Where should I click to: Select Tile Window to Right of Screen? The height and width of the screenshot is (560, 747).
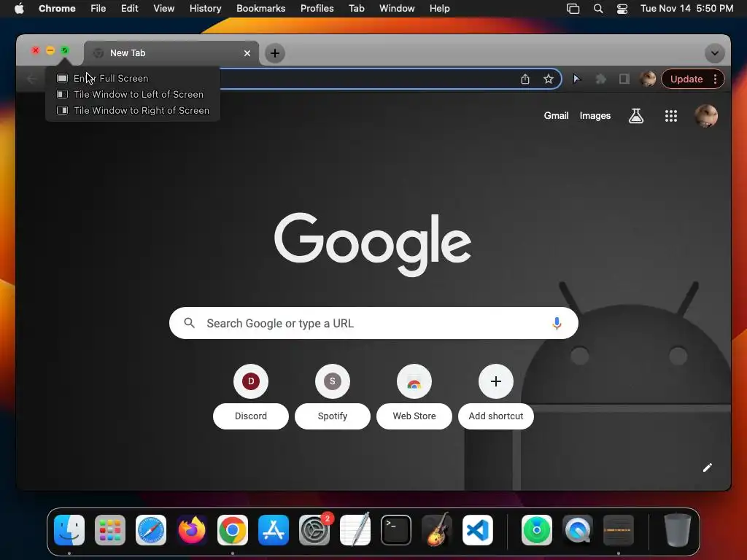click(133, 111)
